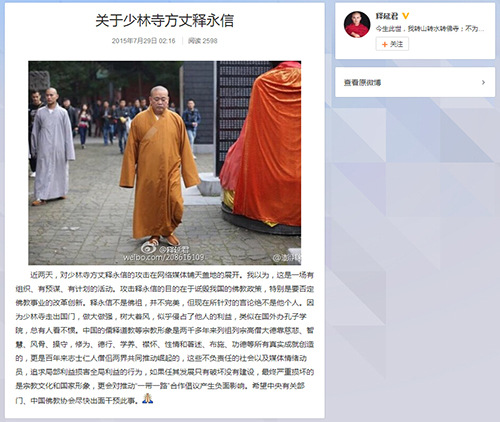Click the 阅读 2598 read count
The height and width of the screenshot is (422, 500).
tap(202, 41)
